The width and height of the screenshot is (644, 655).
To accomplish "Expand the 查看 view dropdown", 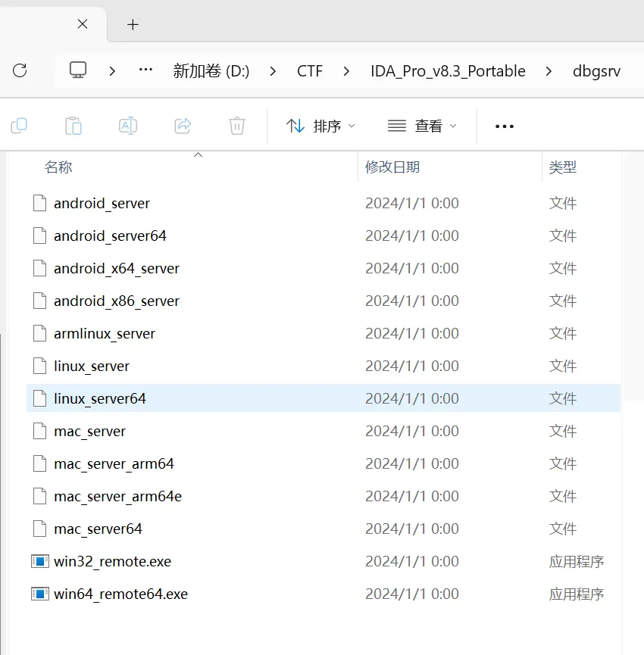I will (422, 126).
